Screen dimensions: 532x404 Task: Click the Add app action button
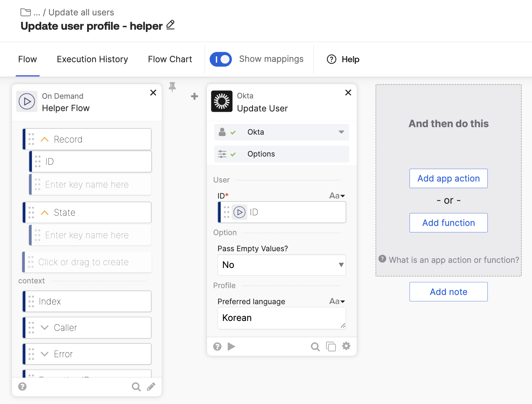(x=448, y=178)
